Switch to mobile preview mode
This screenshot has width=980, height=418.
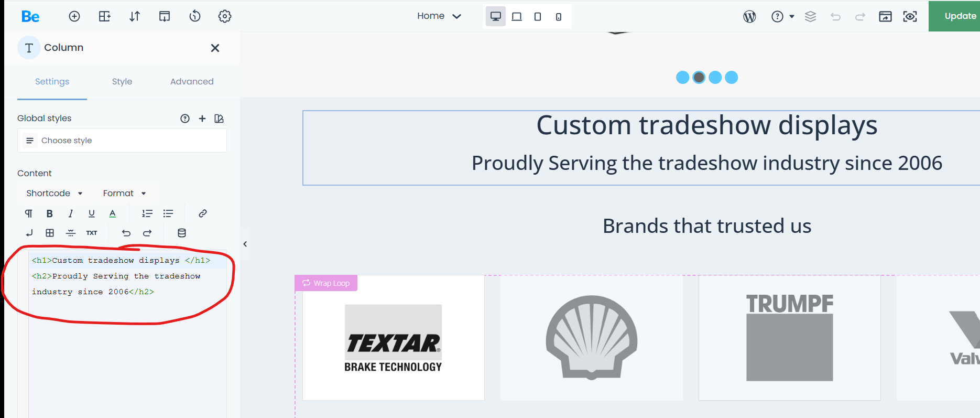click(559, 17)
